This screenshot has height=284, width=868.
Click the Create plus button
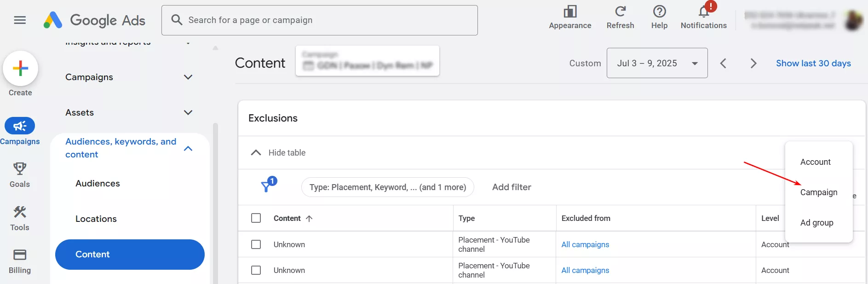coord(20,69)
